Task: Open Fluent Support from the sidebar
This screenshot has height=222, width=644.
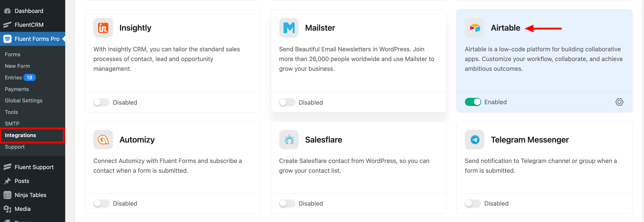Action: click(x=34, y=167)
